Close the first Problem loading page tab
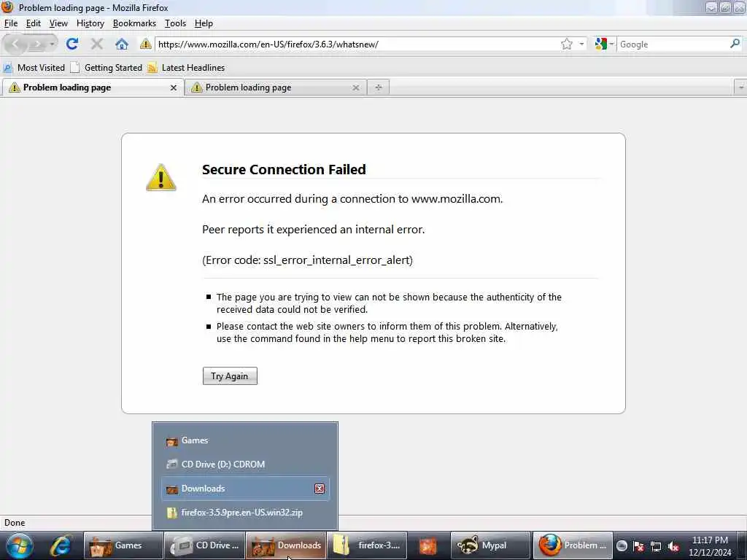 [x=174, y=87]
